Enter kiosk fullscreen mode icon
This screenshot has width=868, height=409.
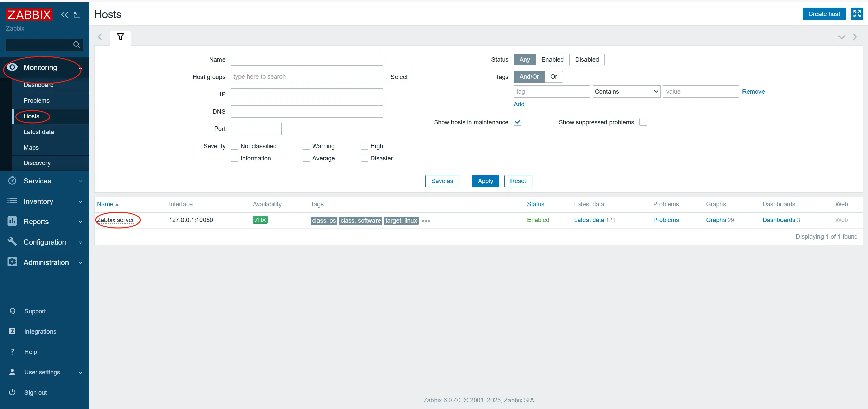coord(857,14)
